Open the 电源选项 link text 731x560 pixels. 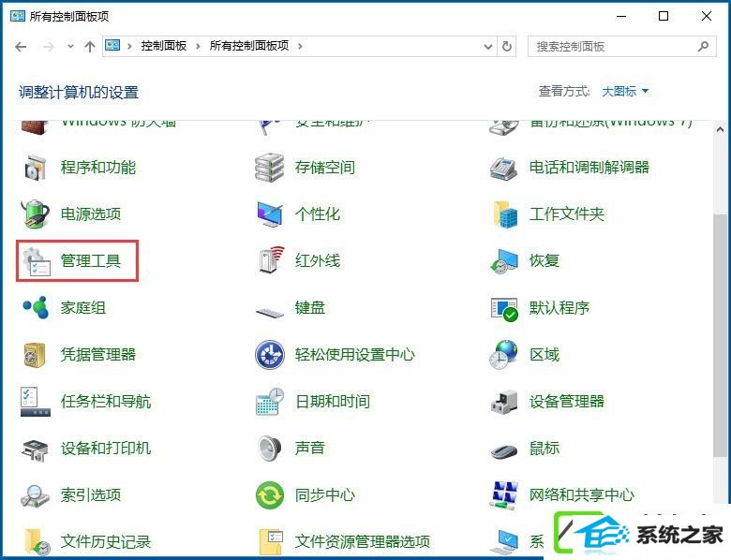91,214
